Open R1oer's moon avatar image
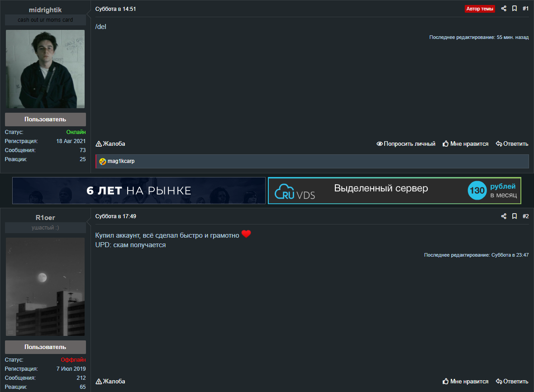This screenshot has width=534, height=392. pyautogui.click(x=45, y=287)
